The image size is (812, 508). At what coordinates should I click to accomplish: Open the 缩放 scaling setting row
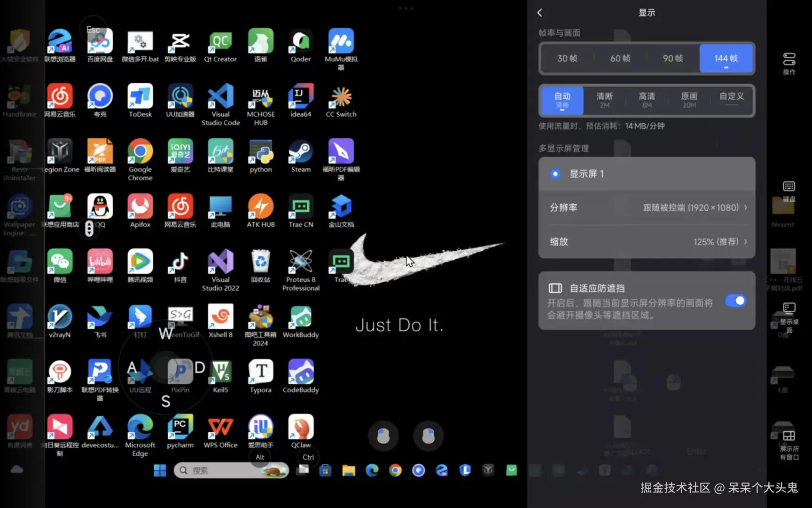(x=647, y=241)
